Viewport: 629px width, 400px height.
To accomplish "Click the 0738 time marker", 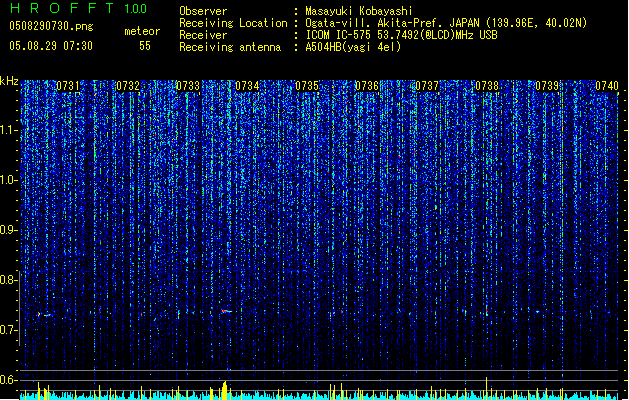I will click(487, 86).
